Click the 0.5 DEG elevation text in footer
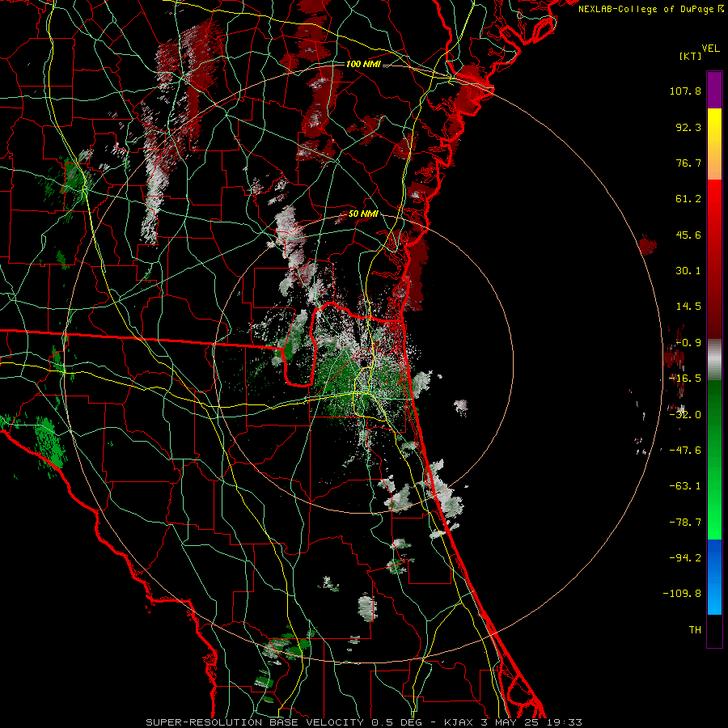This screenshot has height=728, width=728. coord(396,722)
